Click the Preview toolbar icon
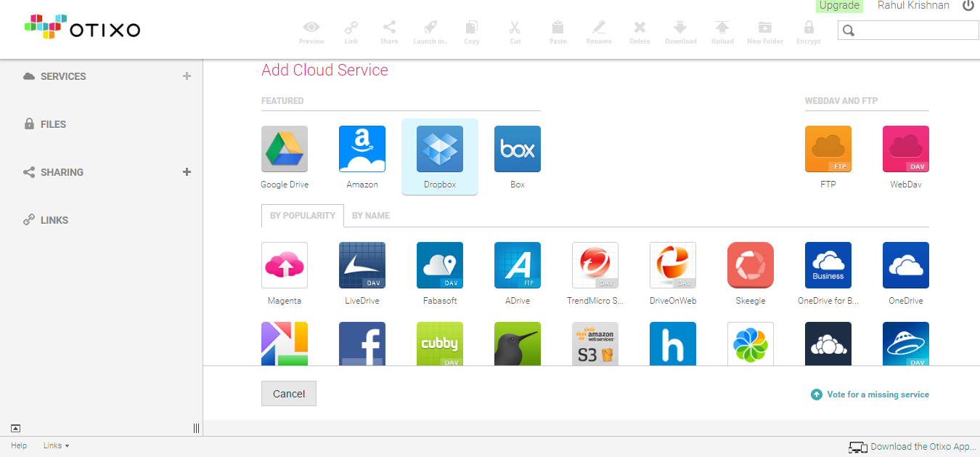This screenshot has height=457, width=980. [x=311, y=32]
